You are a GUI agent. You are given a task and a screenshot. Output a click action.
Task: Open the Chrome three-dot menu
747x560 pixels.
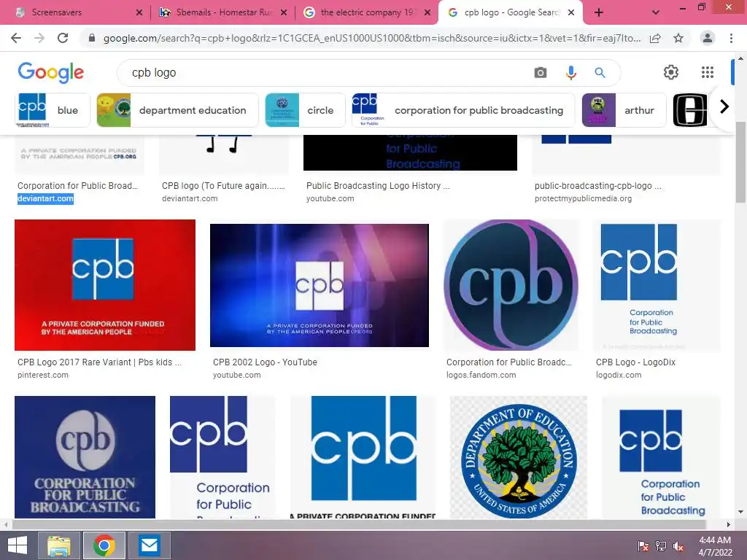point(731,38)
